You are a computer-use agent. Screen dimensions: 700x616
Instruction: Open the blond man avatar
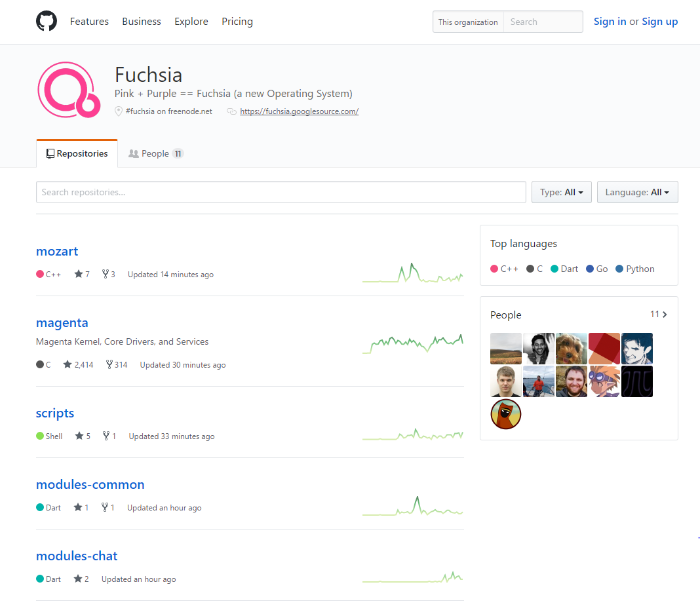coord(506,381)
